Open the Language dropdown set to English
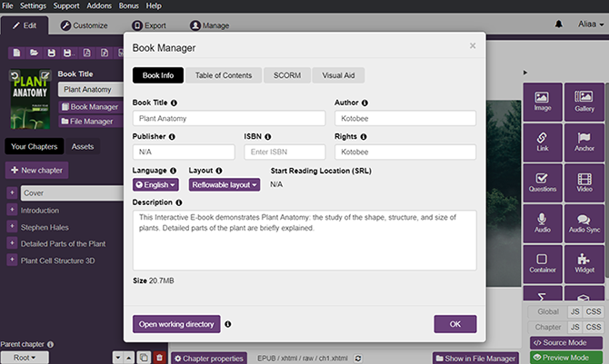This screenshot has height=364, width=609. pyautogui.click(x=155, y=184)
